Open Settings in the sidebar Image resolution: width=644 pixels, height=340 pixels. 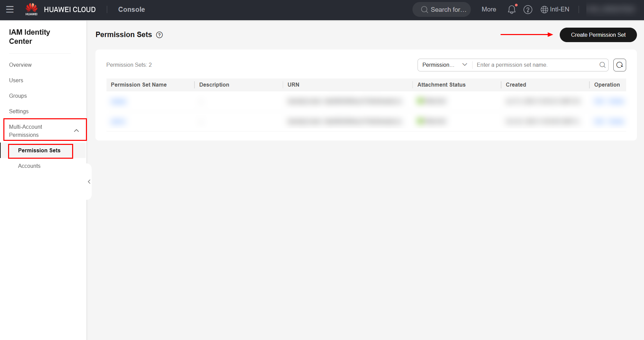click(x=19, y=111)
